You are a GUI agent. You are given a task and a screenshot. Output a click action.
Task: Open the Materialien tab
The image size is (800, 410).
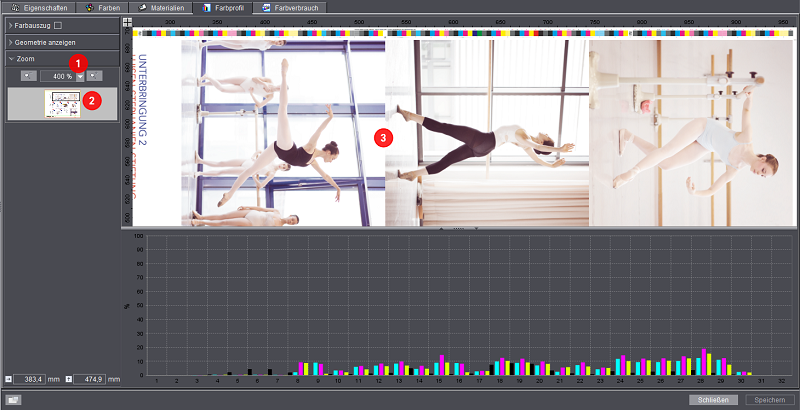[x=160, y=7]
